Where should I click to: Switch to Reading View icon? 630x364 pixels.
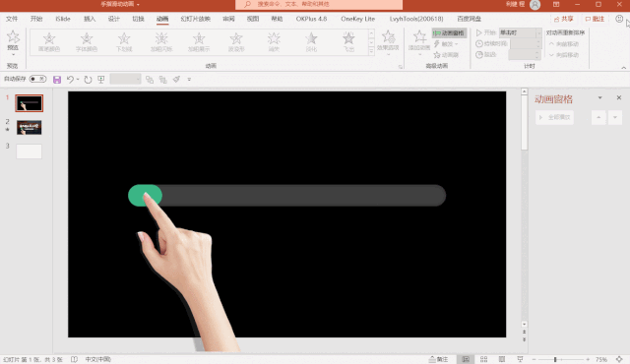(502, 359)
